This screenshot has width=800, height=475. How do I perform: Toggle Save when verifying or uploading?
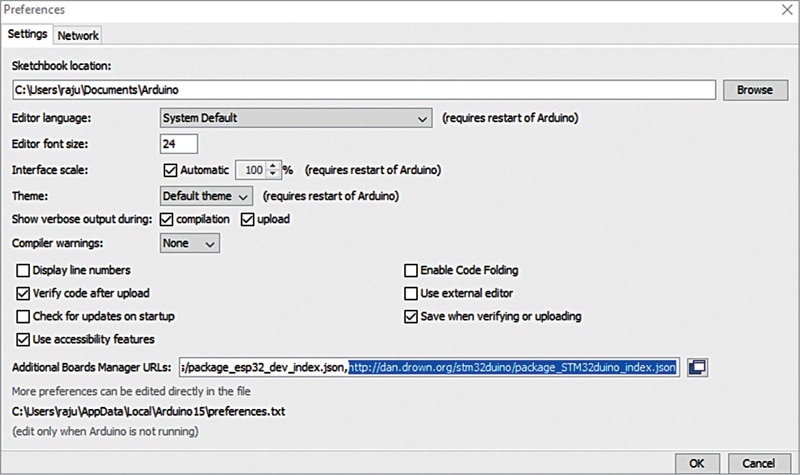(410, 316)
